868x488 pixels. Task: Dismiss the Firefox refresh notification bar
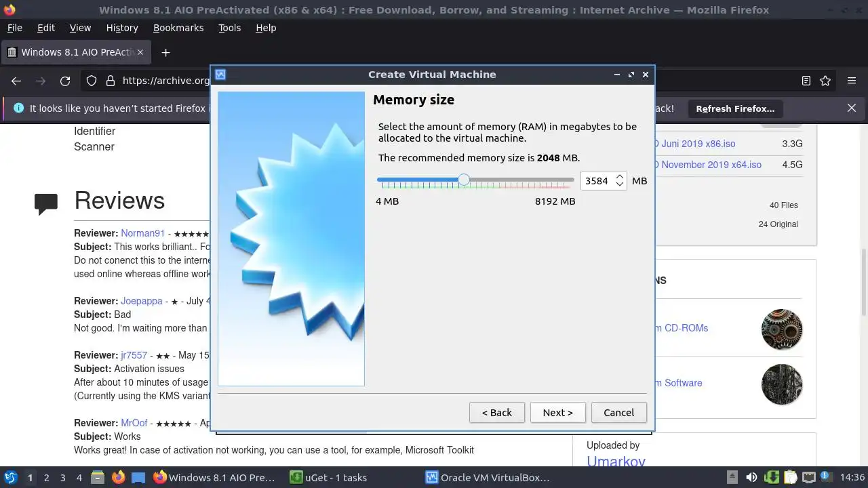[x=852, y=108]
